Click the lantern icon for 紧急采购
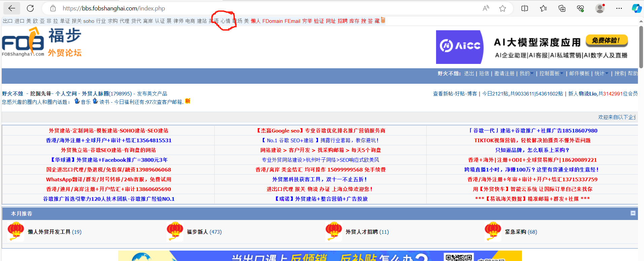The image size is (644, 261). (x=493, y=231)
